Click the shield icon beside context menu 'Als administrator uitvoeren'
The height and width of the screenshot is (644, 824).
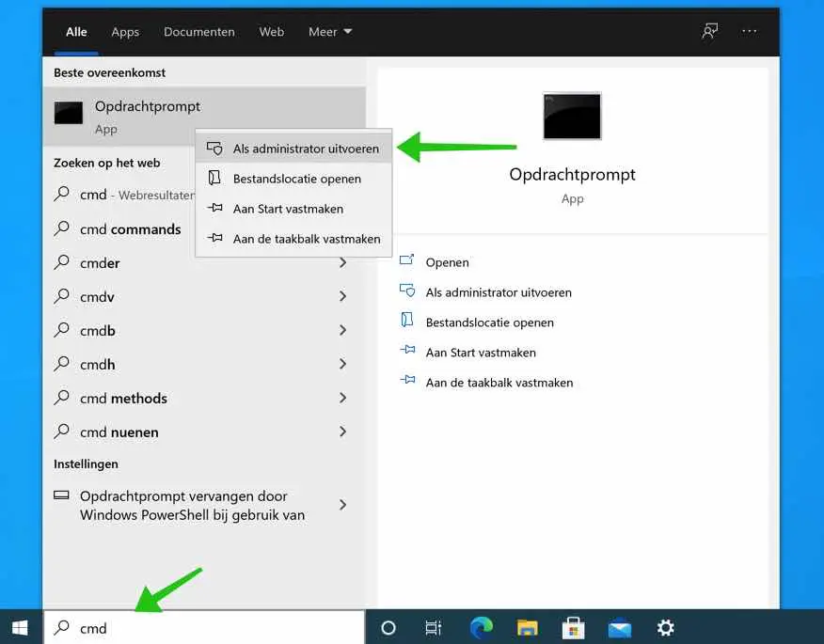pyautogui.click(x=214, y=149)
